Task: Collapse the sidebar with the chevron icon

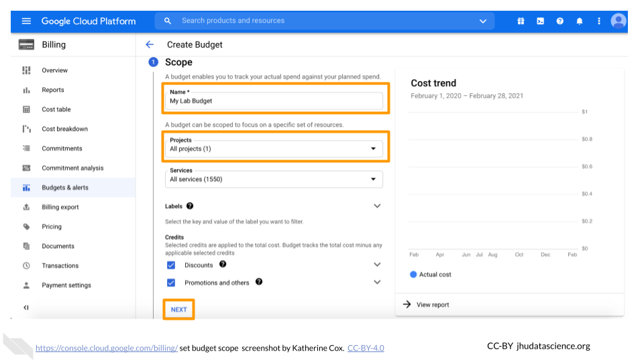Action: pyautogui.click(x=26, y=308)
